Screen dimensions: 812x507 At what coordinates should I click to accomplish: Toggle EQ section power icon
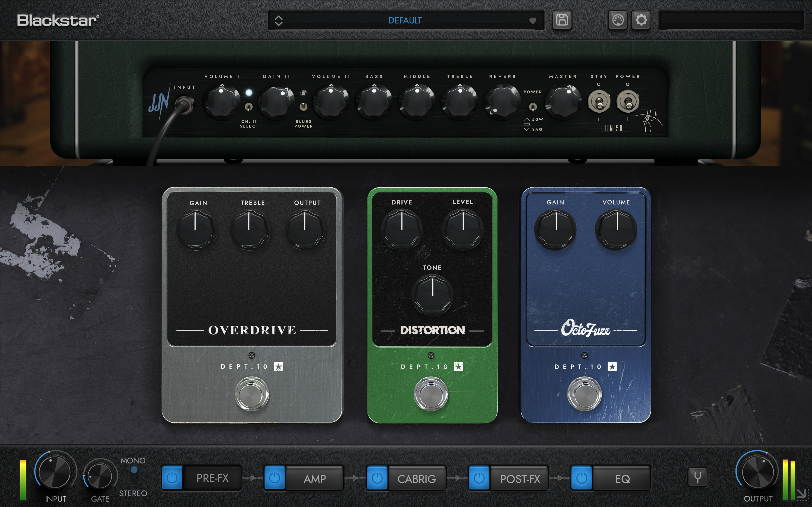pyautogui.click(x=582, y=478)
